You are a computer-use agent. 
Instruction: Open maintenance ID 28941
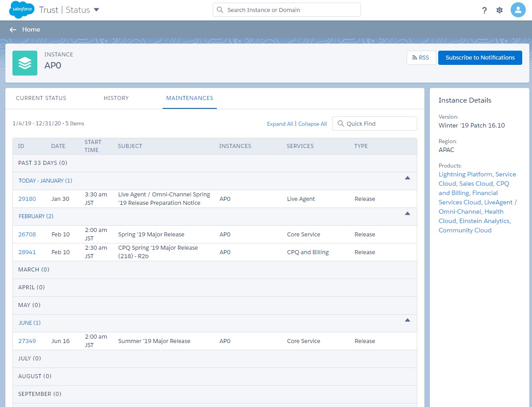(27, 252)
